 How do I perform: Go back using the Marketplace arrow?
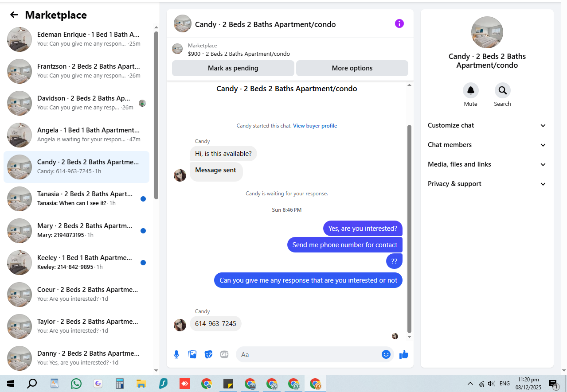point(14,15)
